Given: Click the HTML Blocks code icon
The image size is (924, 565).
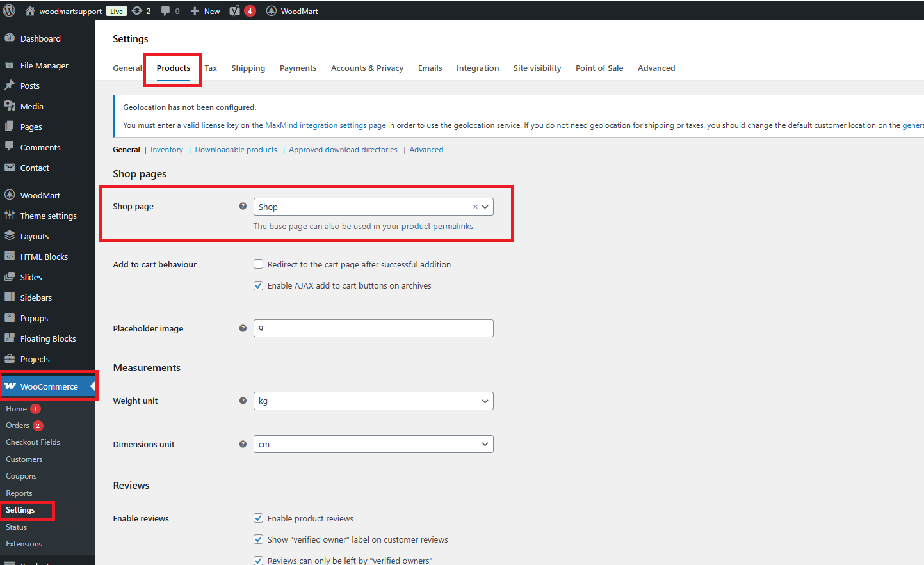Looking at the screenshot, I should point(10,257).
